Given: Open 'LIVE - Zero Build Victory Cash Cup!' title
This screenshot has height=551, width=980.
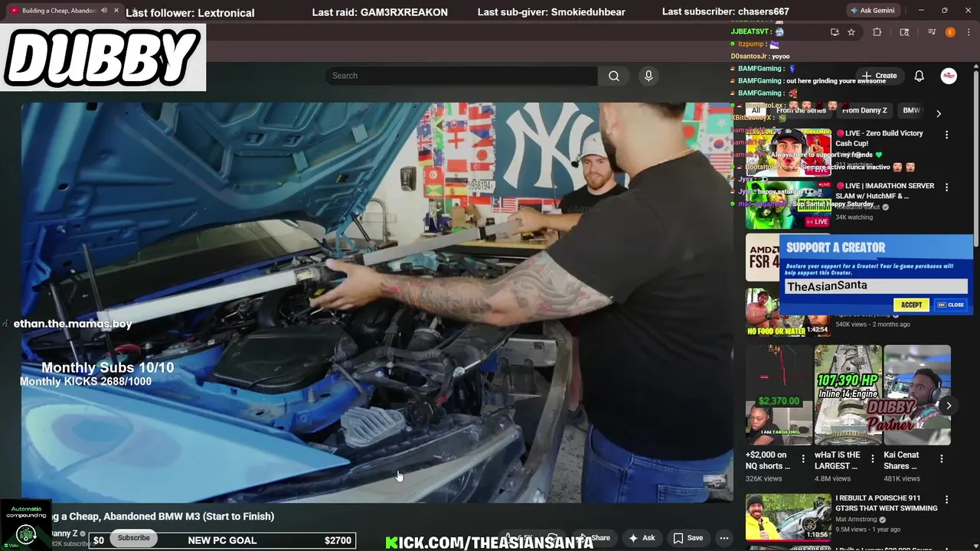Looking at the screenshot, I should coord(879,138).
